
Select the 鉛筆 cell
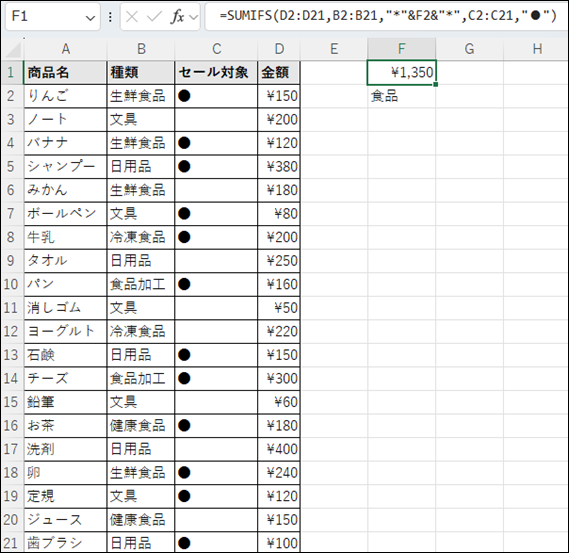pyautogui.click(x=65, y=402)
